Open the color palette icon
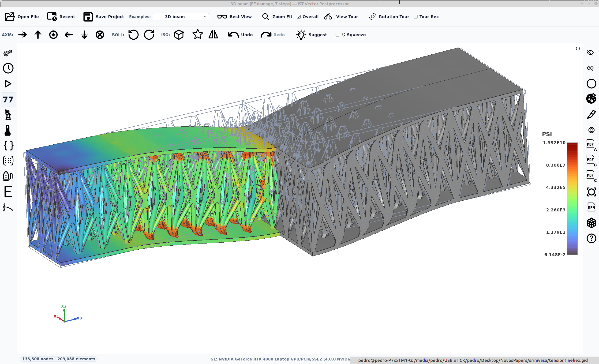Image resolution: width=599 pixels, height=364 pixels. click(591, 98)
